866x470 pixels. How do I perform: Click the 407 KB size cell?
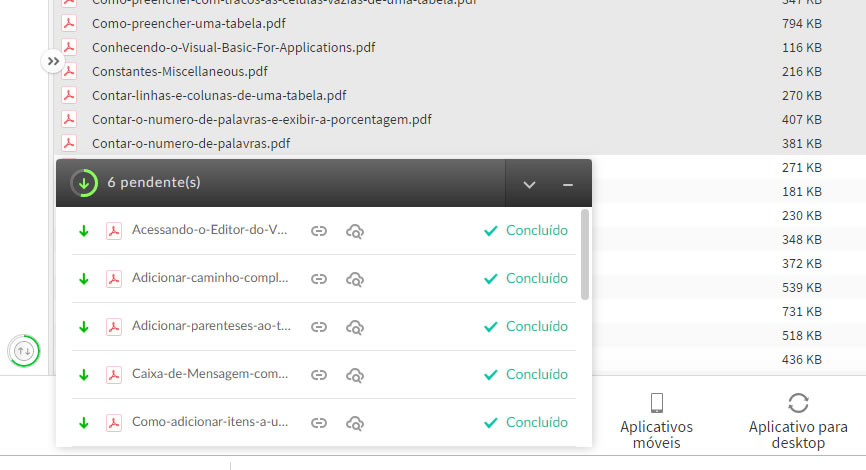pos(801,119)
